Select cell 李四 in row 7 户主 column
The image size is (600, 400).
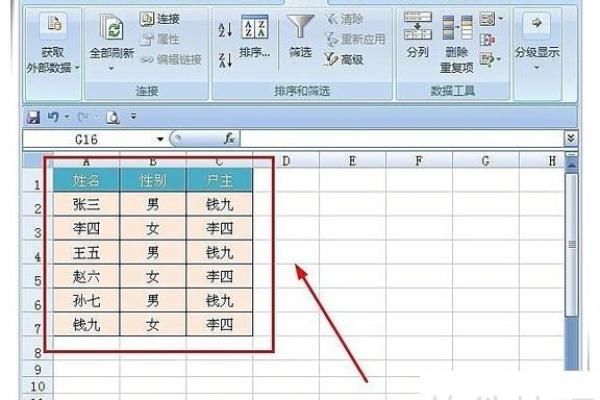pos(220,325)
